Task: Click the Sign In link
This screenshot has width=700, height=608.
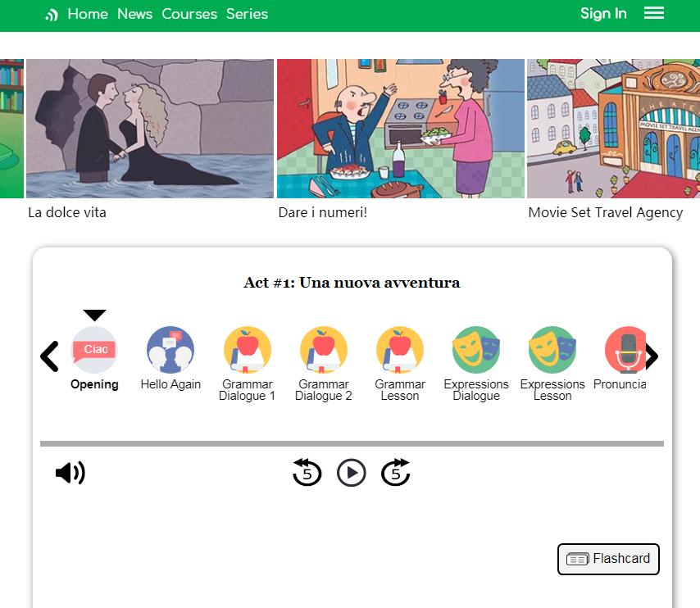Action: (x=603, y=14)
